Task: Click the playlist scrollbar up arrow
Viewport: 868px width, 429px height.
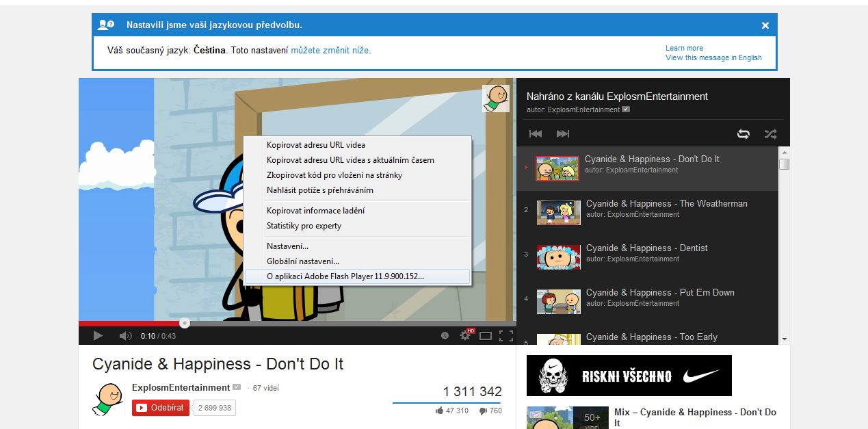Action: pyautogui.click(x=785, y=152)
